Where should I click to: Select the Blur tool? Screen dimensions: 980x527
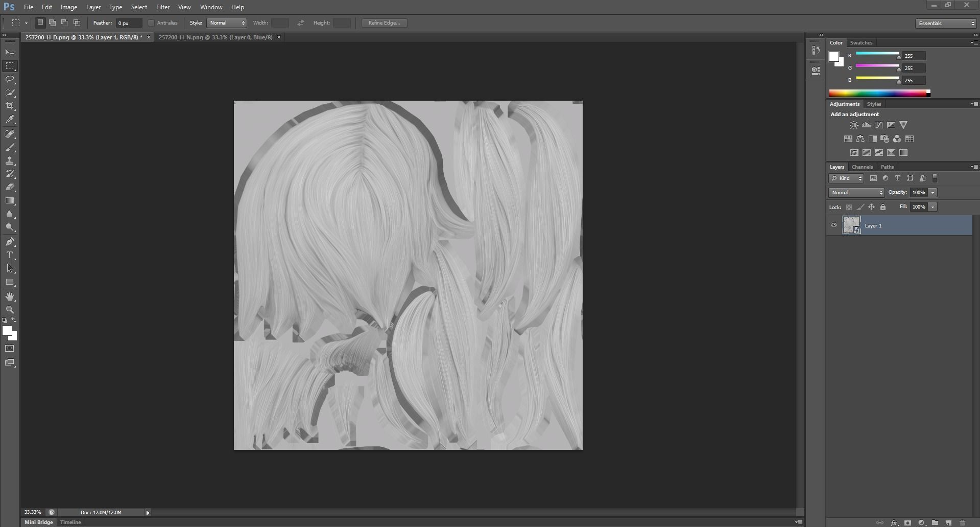pos(10,214)
